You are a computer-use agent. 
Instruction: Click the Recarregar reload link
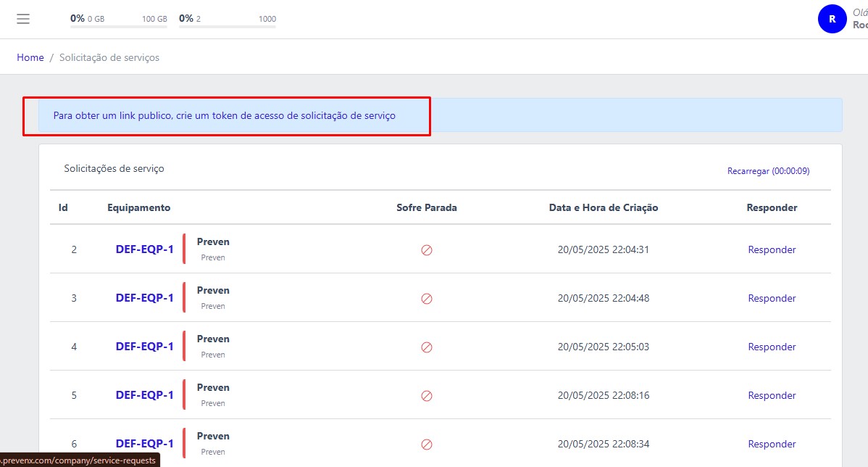pos(768,171)
